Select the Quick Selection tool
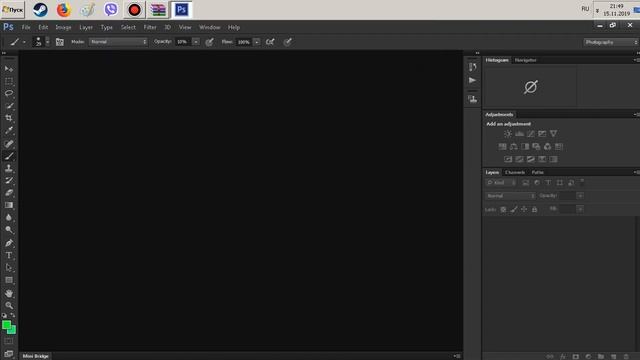 click(9, 106)
